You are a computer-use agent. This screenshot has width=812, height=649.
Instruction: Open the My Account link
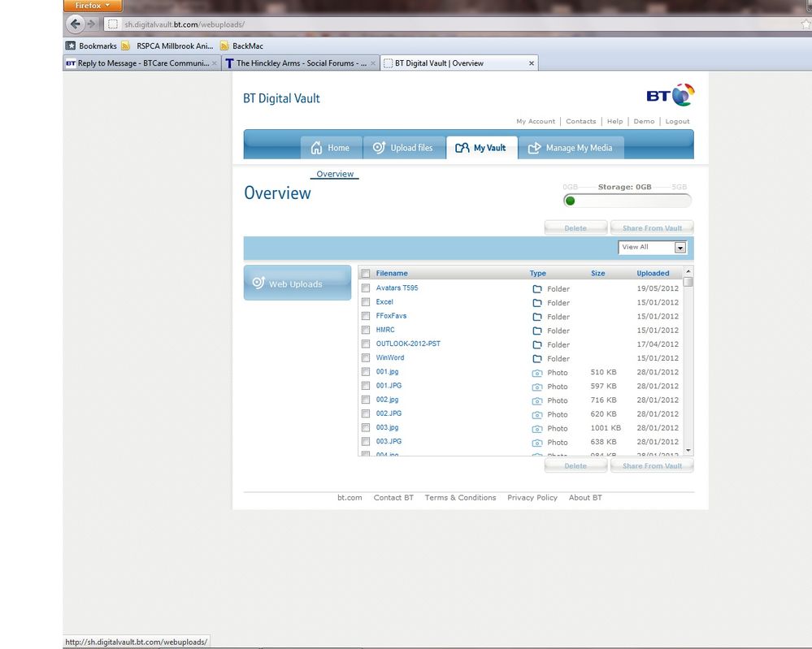pyautogui.click(x=536, y=121)
